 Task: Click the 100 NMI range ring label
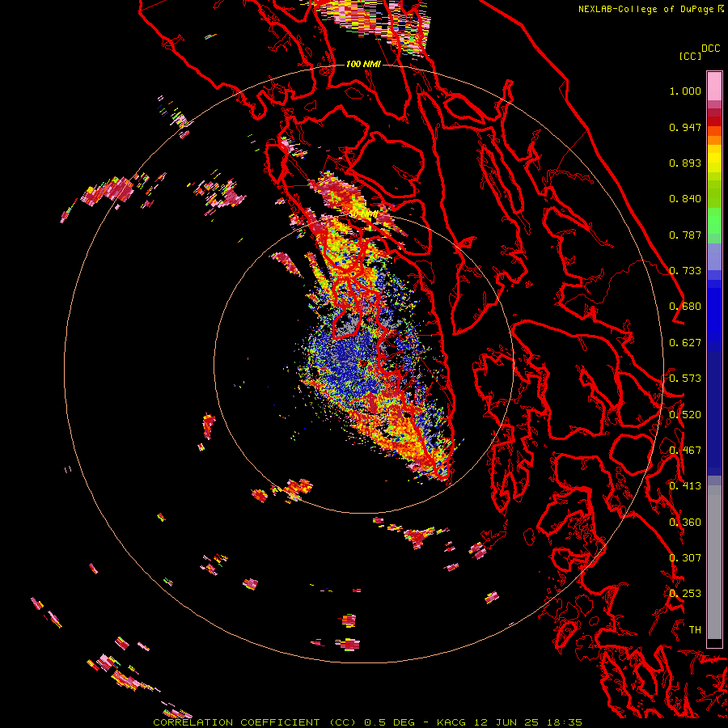point(363,64)
